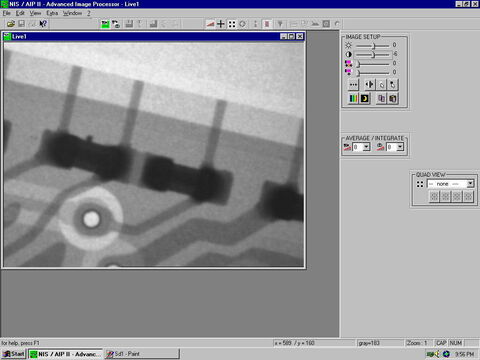The height and width of the screenshot is (360, 480).
Task: Click the half-circle contrast icon
Action: point(348,54)
